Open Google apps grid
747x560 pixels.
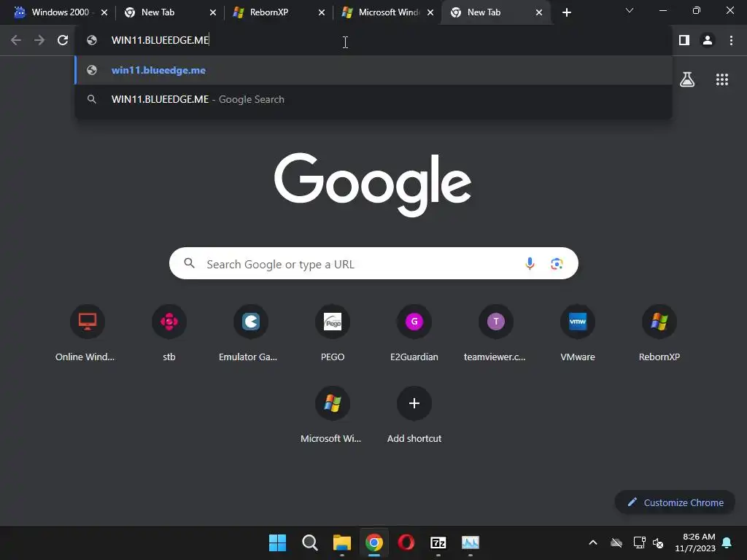(722, 79)
